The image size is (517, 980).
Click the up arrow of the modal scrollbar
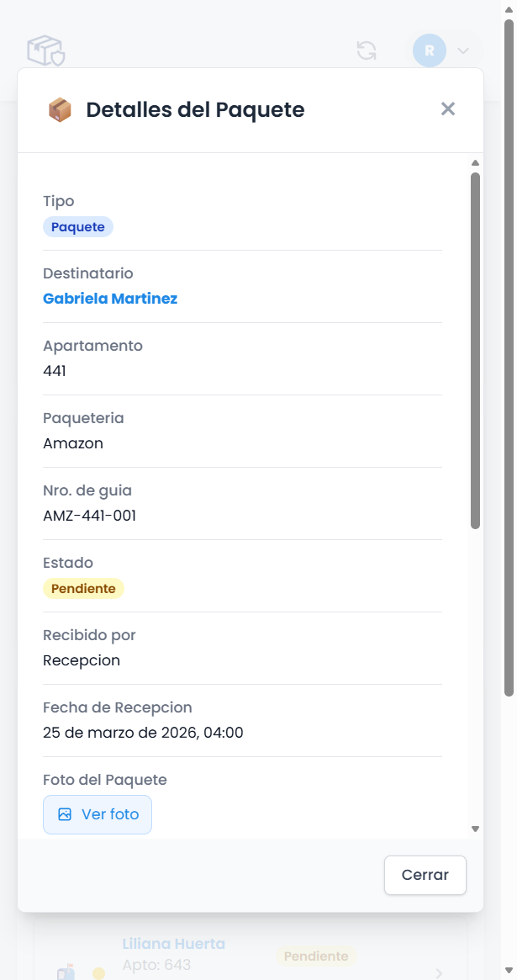(475, 162)
